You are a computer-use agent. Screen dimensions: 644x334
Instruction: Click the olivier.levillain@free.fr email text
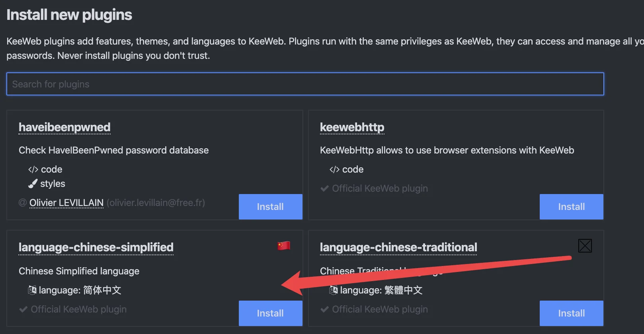(156, 203)
